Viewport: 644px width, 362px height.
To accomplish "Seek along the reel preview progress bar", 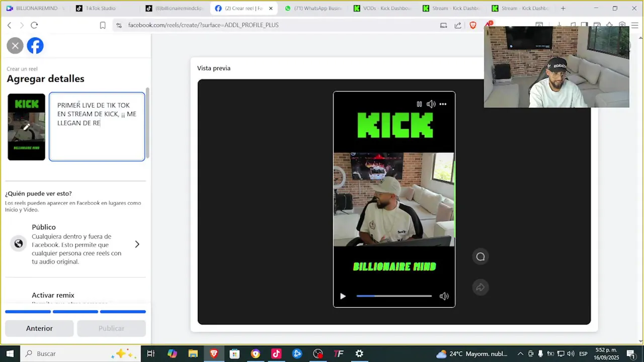I will click(x=394, y=296).
